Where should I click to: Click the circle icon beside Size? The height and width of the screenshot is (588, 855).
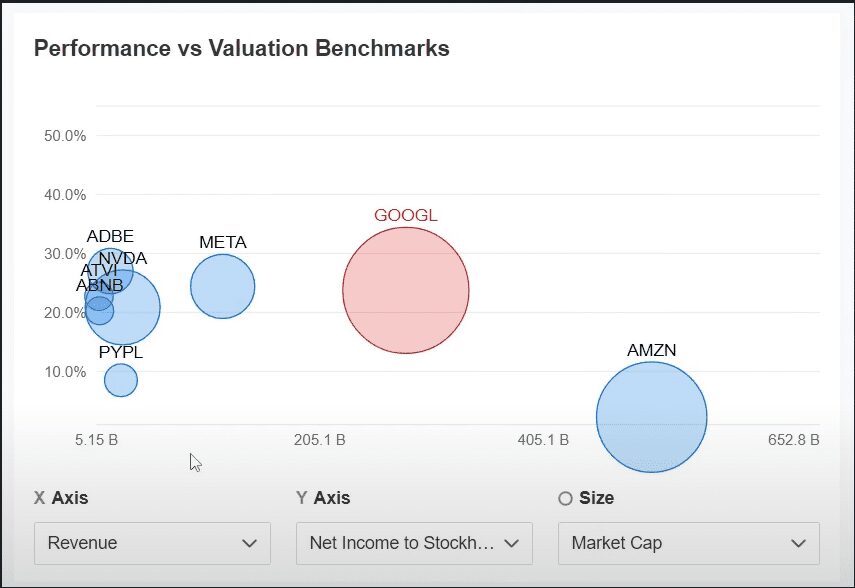[565, 498]
